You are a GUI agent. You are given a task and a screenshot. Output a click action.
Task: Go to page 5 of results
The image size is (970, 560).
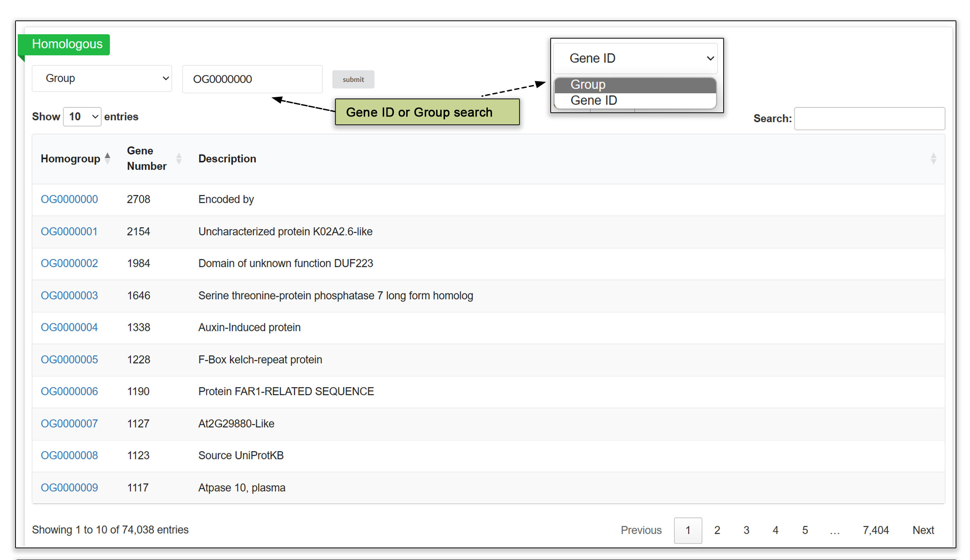coord(805,530)
